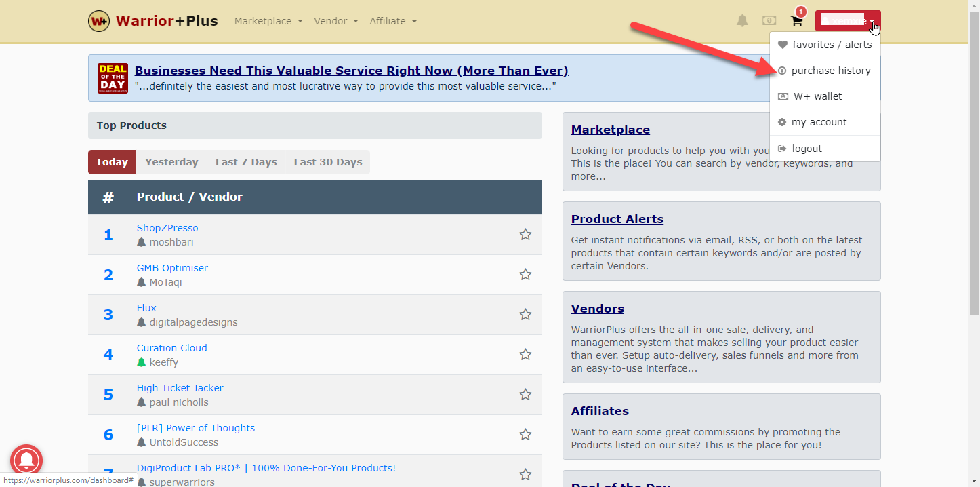
Task: Star the High Ticket Jacker product
Action: pyautogui.click(x=525, y=394)
